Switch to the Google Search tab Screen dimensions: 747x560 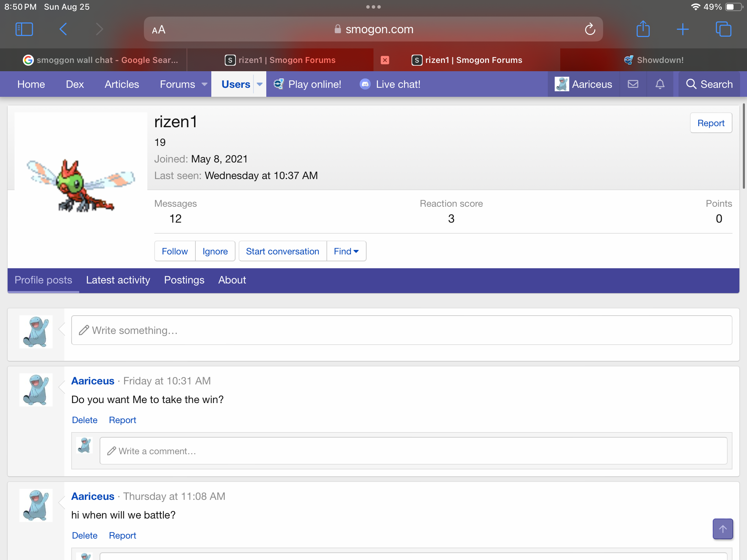click(x=100, y=60)
